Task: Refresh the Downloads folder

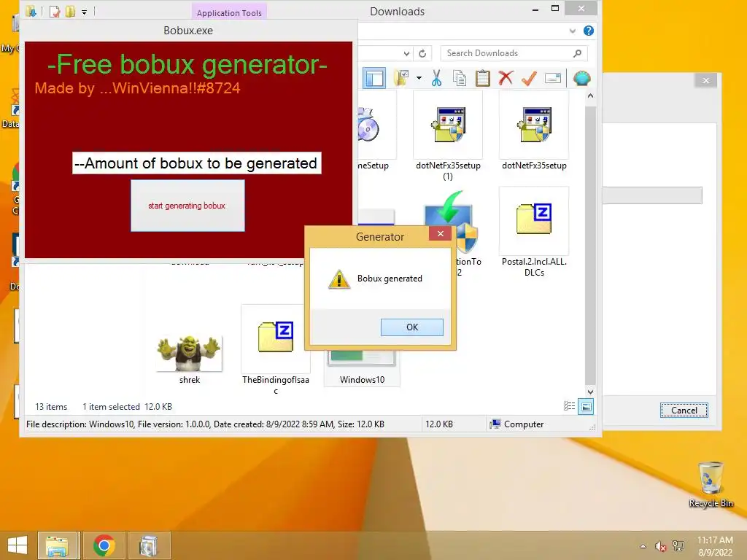Action: pyautogui.click(x=422, y=53)
